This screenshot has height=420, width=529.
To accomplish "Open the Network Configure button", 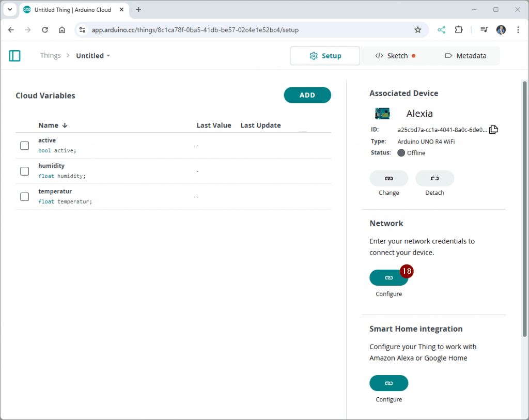I will pyautogui.click(x=388, y=278).
